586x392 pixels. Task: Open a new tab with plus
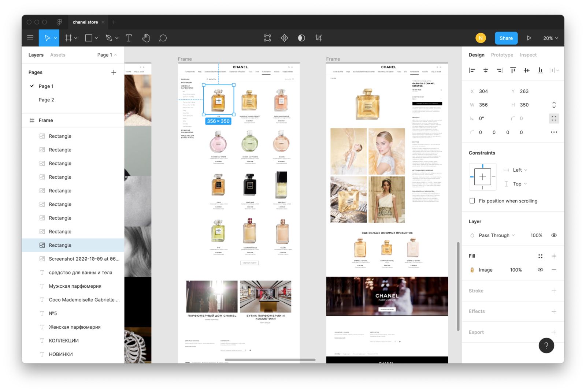tap(114, 22)
